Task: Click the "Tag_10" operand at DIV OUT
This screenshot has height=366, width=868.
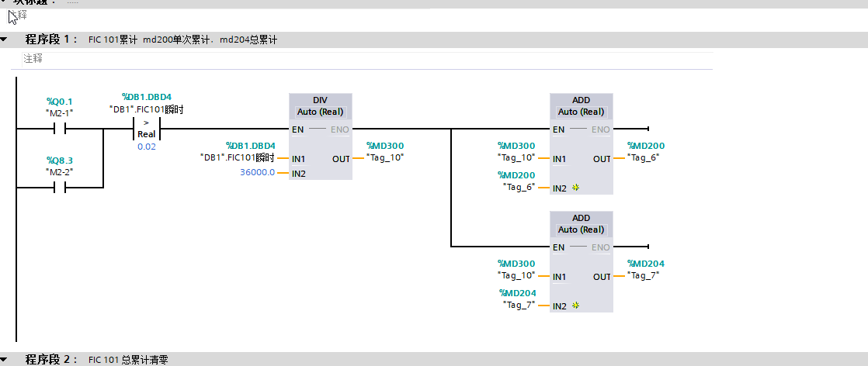Action: (x=385, y=157)
